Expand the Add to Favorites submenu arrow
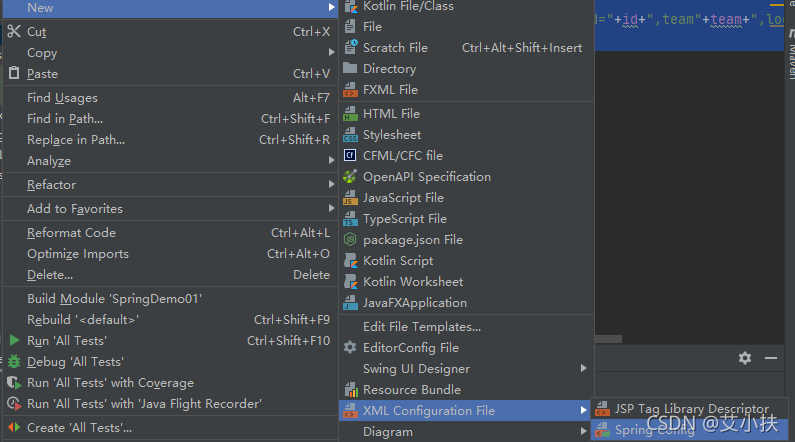 click(331, 208)
